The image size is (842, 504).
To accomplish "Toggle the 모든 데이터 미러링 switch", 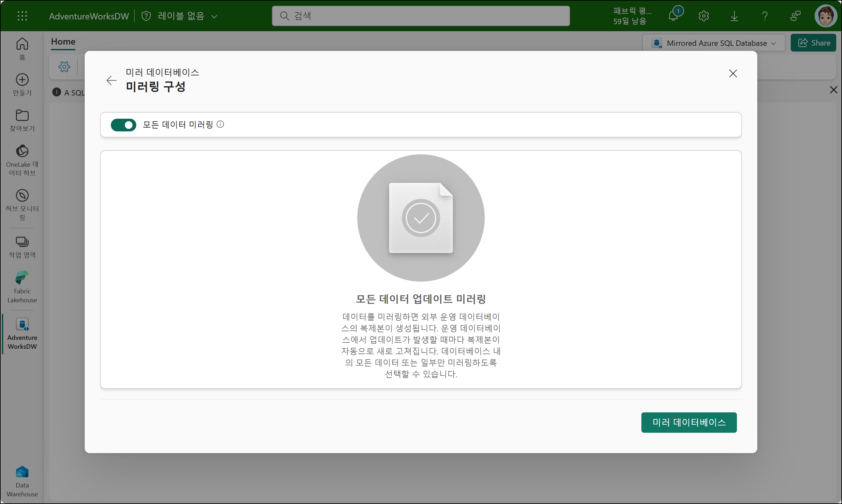I will [x=123, y=125].
